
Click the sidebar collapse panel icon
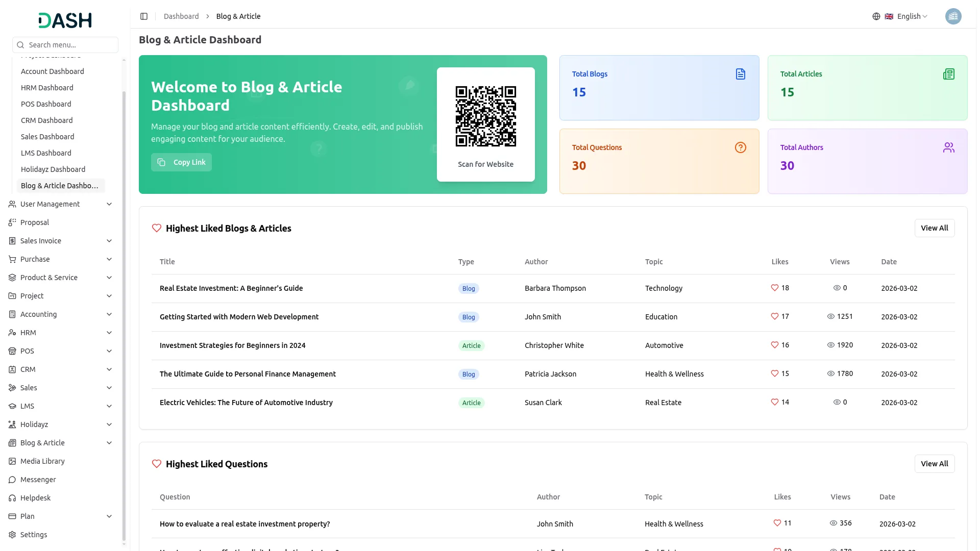[144, 16]
